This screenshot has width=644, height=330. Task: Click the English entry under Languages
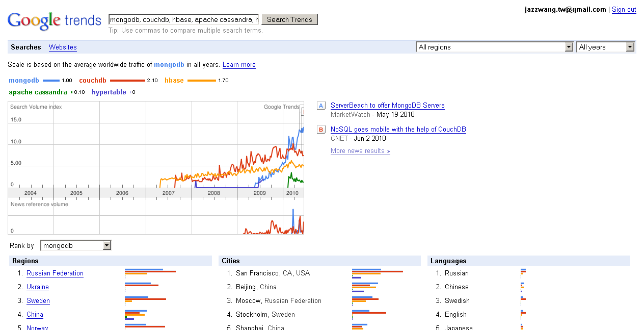[455, 315]
